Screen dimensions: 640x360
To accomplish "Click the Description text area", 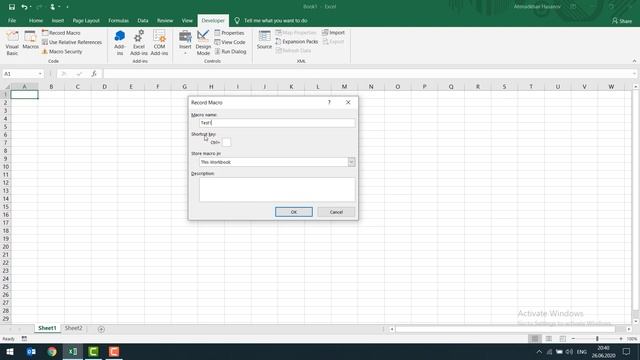I will (x=277, y=189).
